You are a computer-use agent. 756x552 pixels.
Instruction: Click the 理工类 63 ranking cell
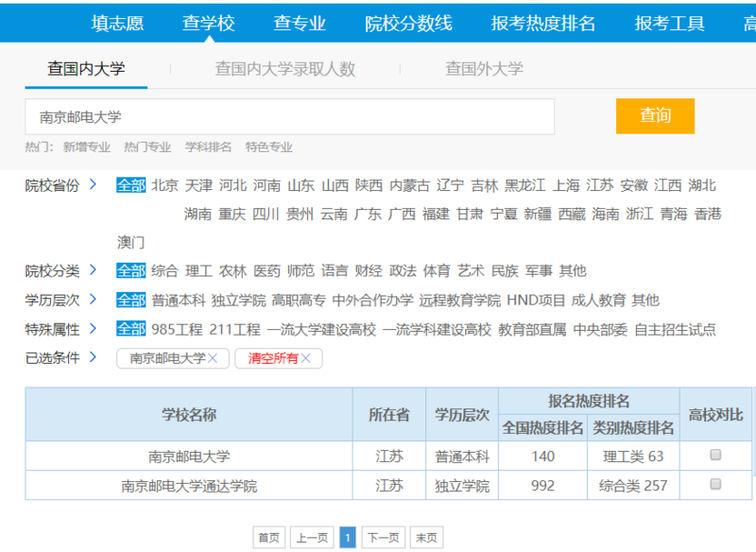tap(633, 457)
